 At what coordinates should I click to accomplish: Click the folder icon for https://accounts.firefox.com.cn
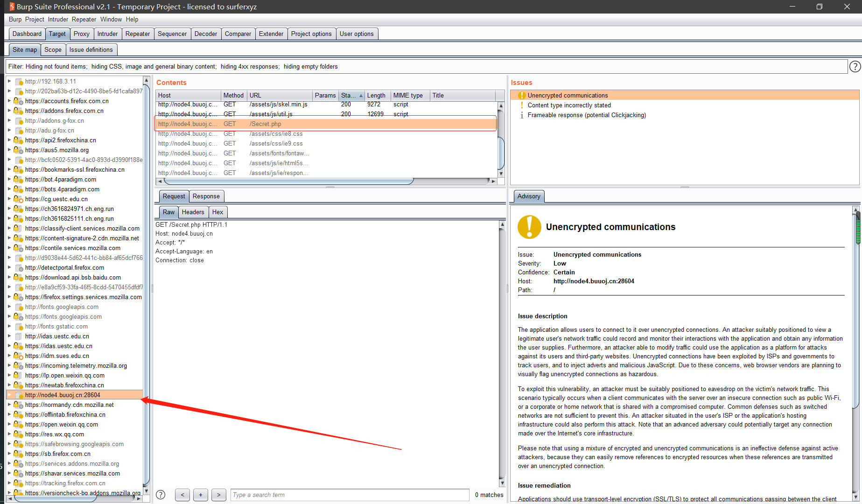tap(18, 101)
